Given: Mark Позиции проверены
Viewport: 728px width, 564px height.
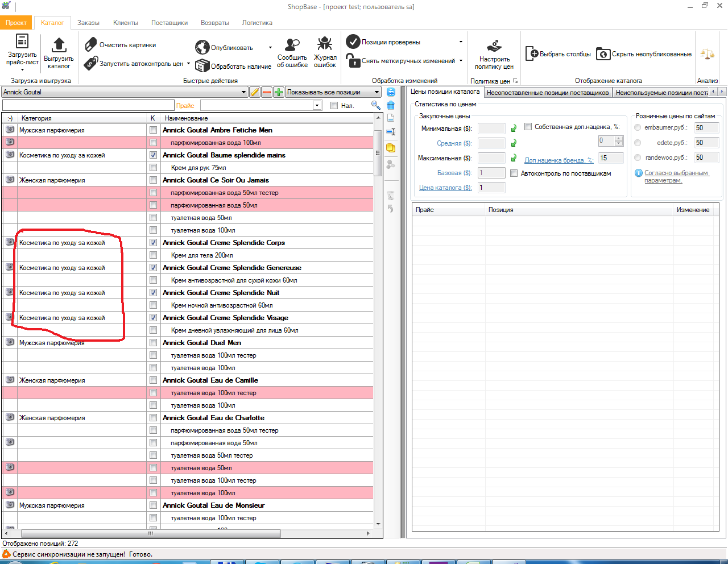Looking at the screenshot, I should click(383, 42).
